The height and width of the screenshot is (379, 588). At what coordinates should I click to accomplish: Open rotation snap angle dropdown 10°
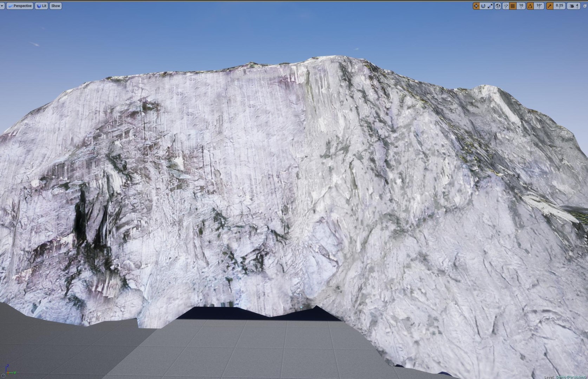539,6
